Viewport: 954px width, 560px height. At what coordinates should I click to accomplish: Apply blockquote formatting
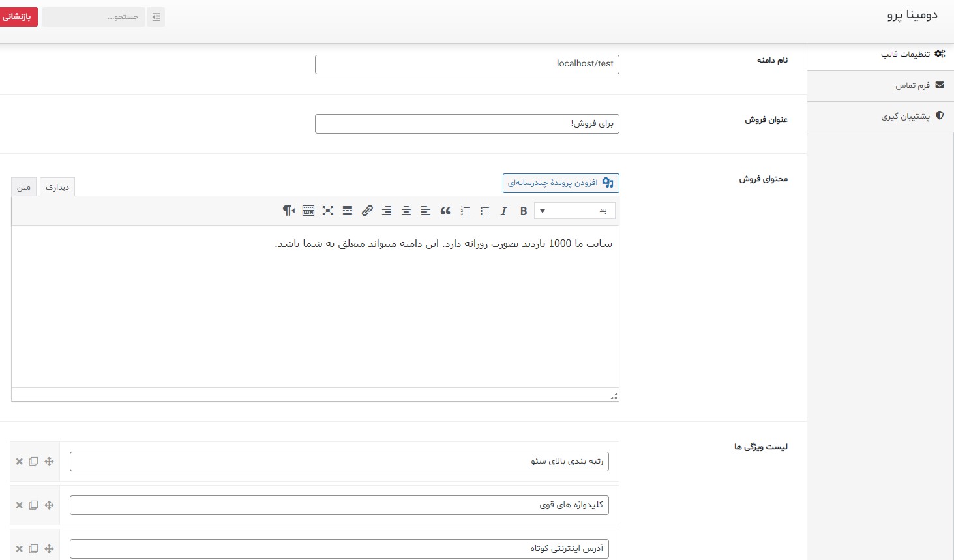[445, 211]
